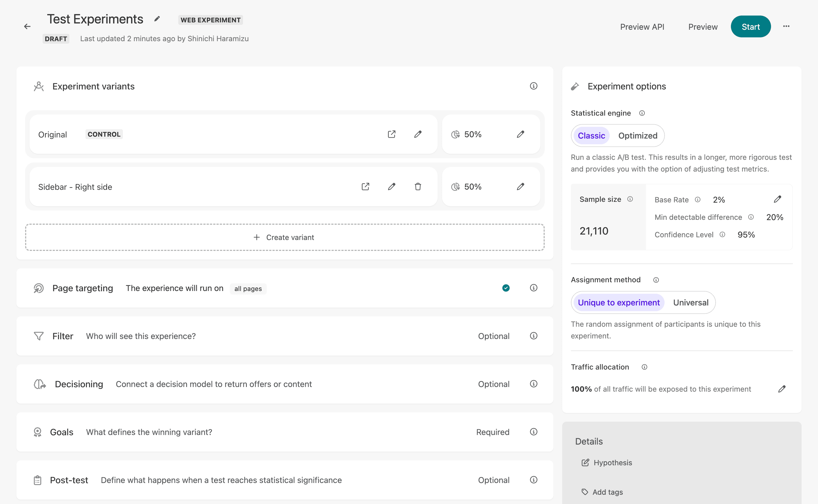Click Add tags in Details
The height and width of the screenshot is (504, 818).
pos(607,492)
